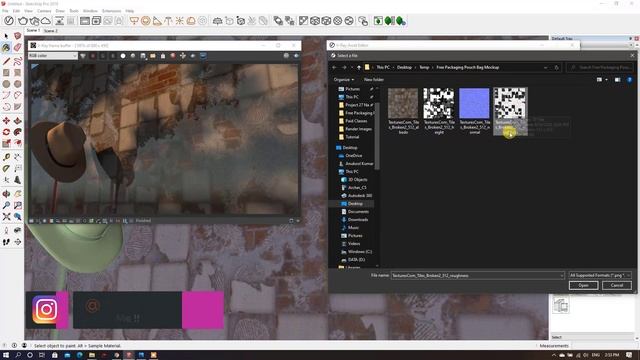Viewport: 640px width, 360px height.
Task: Open the Organize dropdown in file dialog
Action: tap(344, 80)
